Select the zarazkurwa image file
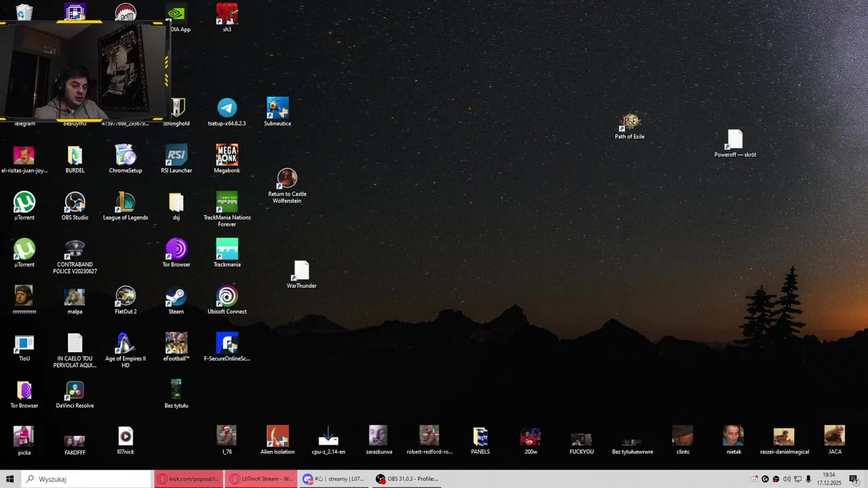This screenshot has width=868, height=488. pos(378,440)
